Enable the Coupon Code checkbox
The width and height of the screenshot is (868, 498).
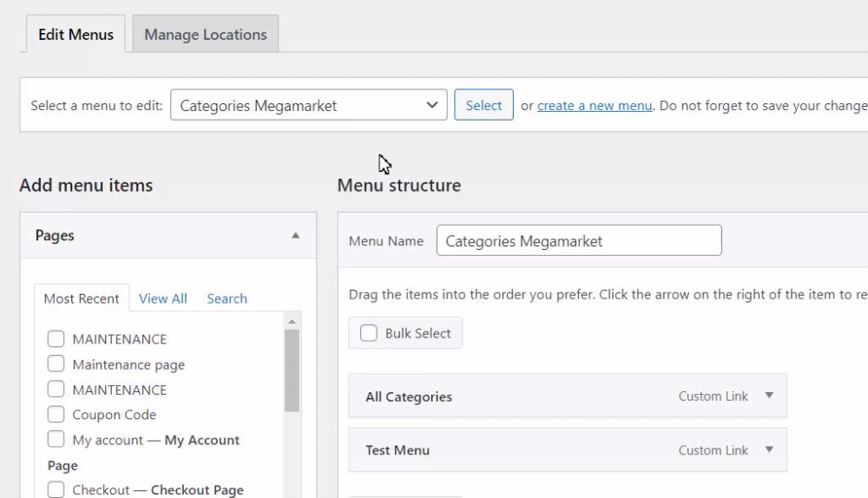pyautogui.click(x=56, y=415)
